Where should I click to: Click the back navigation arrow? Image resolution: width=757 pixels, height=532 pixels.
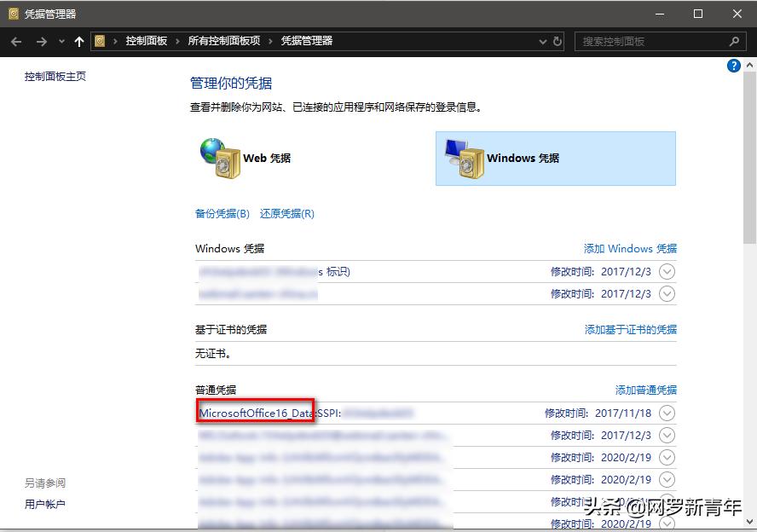click(x=16, y=40)
